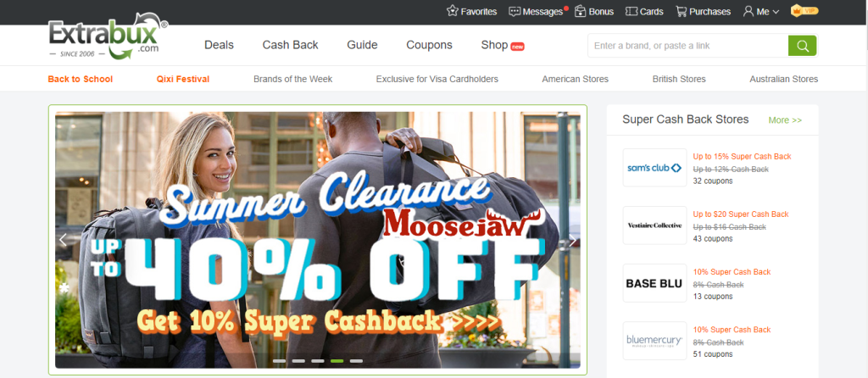Click the Bonus gift icon
This screenshot has width=868, height=378.
pyautogui.click(x=580, y=11)
